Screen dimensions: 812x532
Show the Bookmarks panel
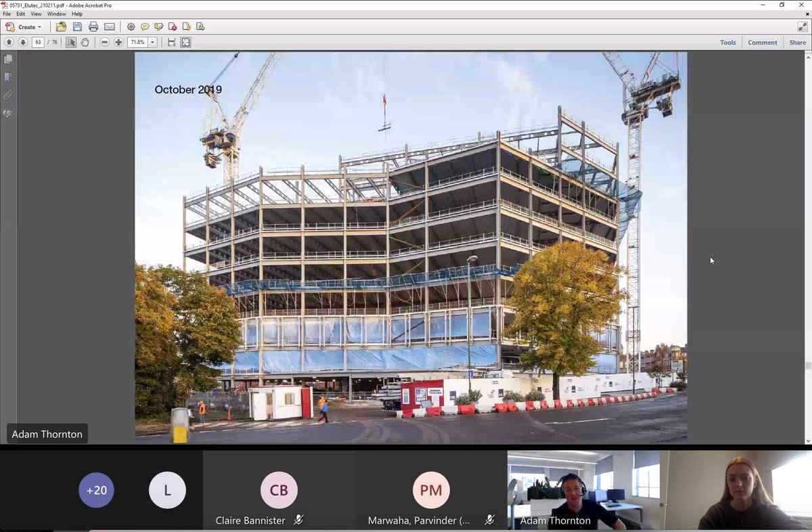[x=8, y=77]
